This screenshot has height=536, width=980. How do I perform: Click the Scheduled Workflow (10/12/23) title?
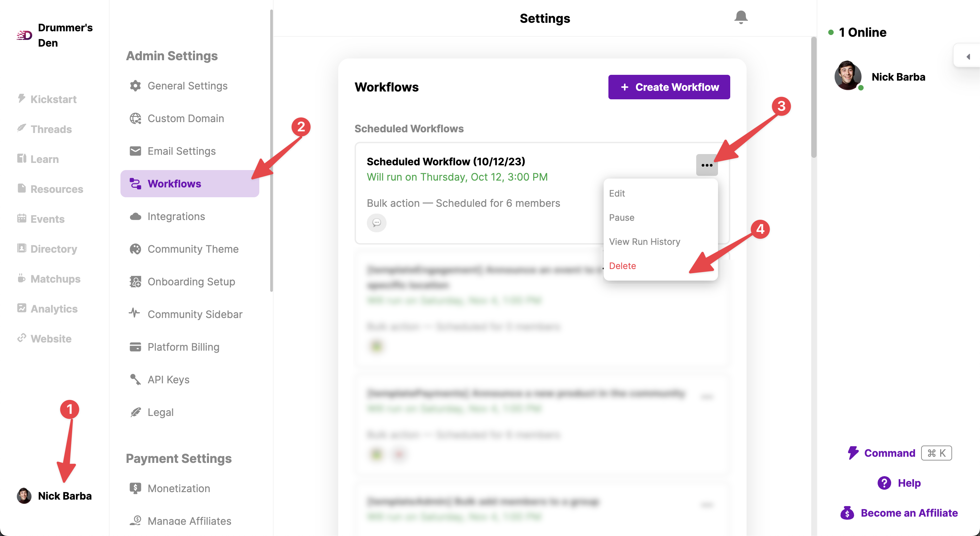click(x=445, y=162)
